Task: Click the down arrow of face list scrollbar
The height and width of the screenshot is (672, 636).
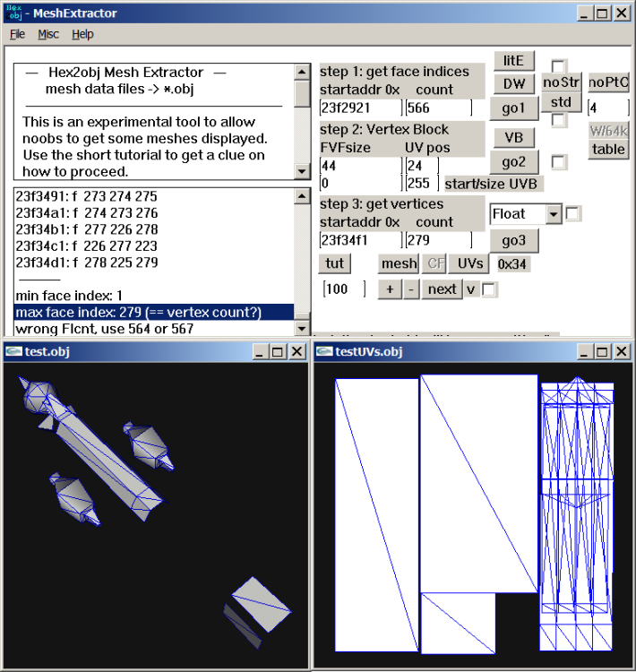Action: (302, 329)
